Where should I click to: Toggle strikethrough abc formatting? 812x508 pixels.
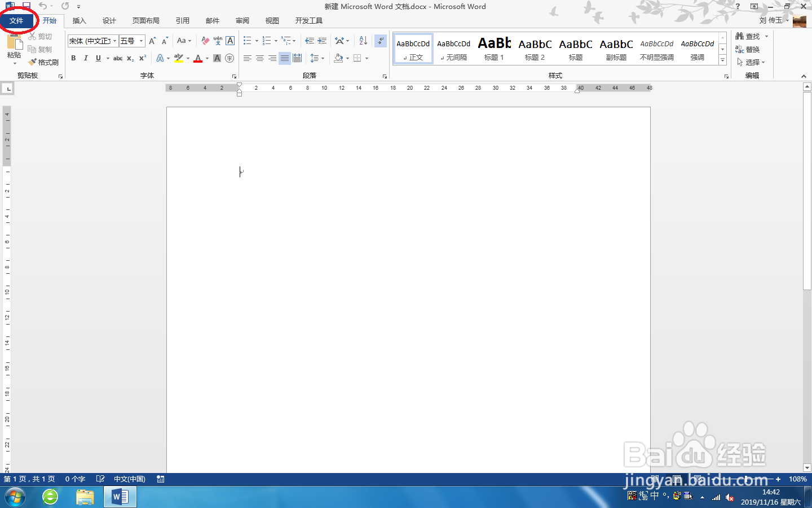coord(118,58)
